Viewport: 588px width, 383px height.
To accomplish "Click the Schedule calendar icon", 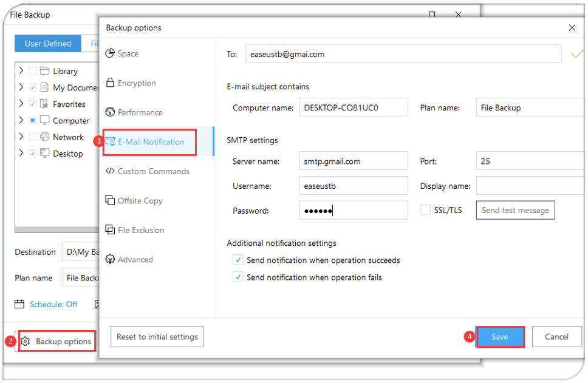I will pyautogui.click(x=19, y=304).
